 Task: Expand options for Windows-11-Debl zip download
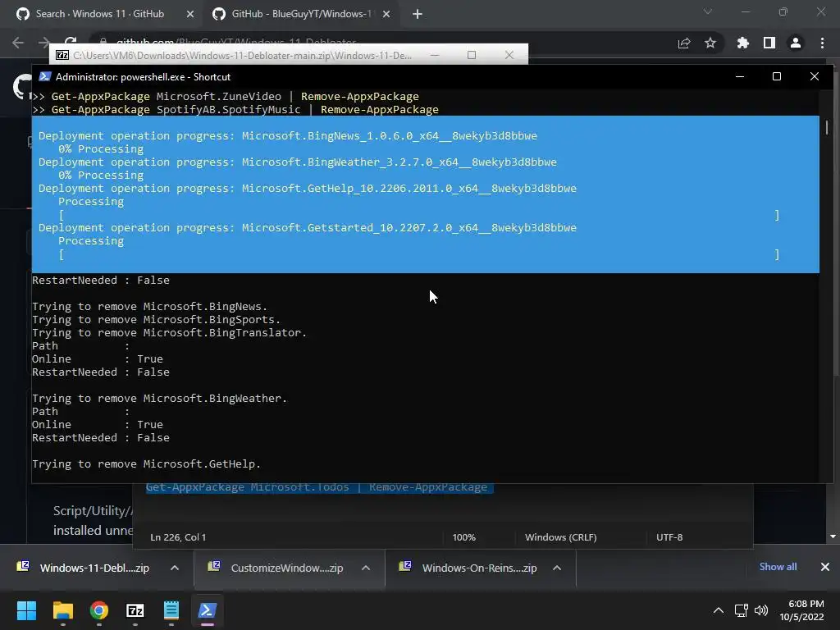click(x=175, y=568)
